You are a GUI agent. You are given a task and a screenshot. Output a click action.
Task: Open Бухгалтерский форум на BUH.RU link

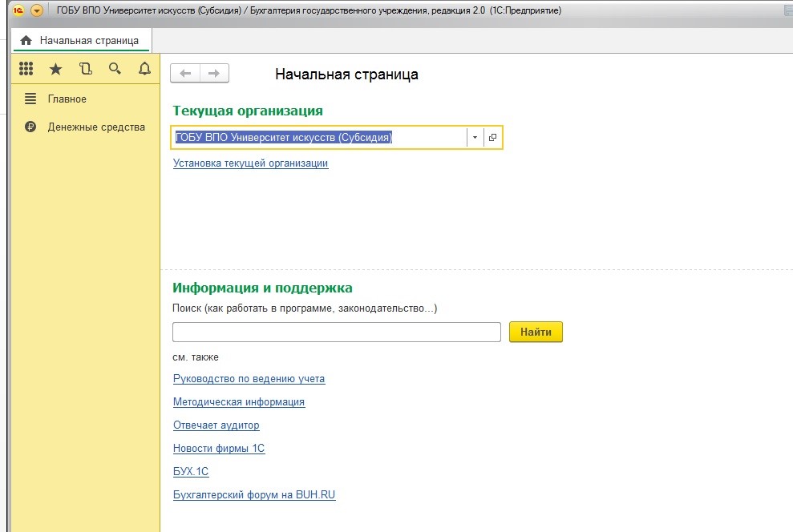coord(254,495)
